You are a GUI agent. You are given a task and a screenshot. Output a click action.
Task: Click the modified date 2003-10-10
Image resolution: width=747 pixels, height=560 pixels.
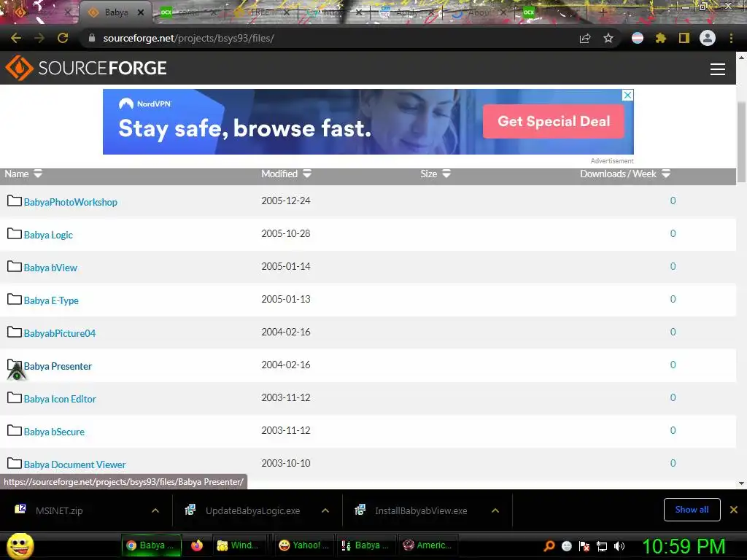coord(286,463)
